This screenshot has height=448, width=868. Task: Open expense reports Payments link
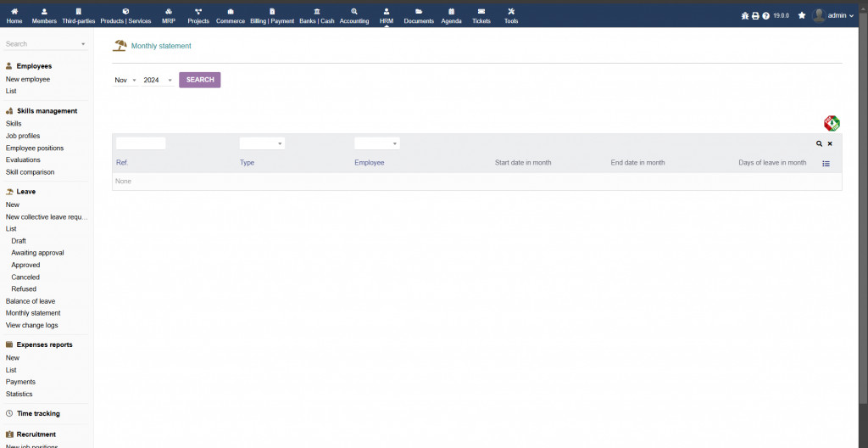tap(20, 382)
